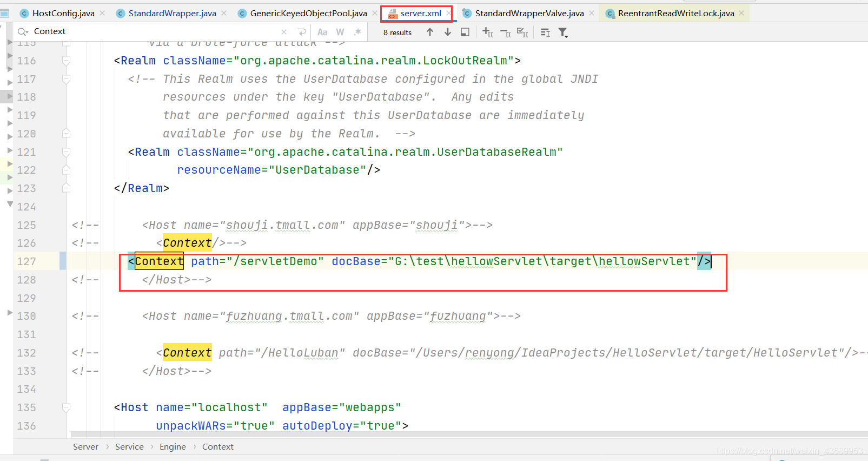Image resolution: width=868 pixels, height=461 pixels.
Task: Select the Service breadcrumb
Action: tap(129, 446)
